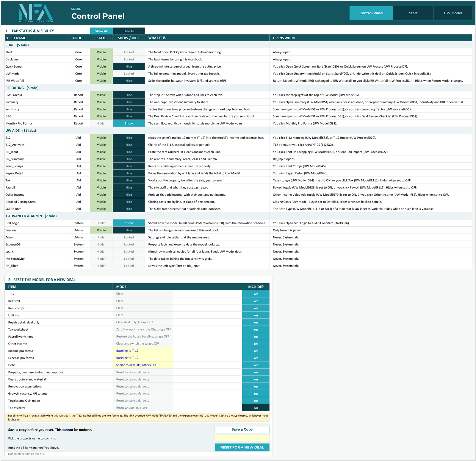Image resolution: width=476 pixels, height=461 pixels.
Task: Click the OPENS WHEN column header
Action: 371,38
